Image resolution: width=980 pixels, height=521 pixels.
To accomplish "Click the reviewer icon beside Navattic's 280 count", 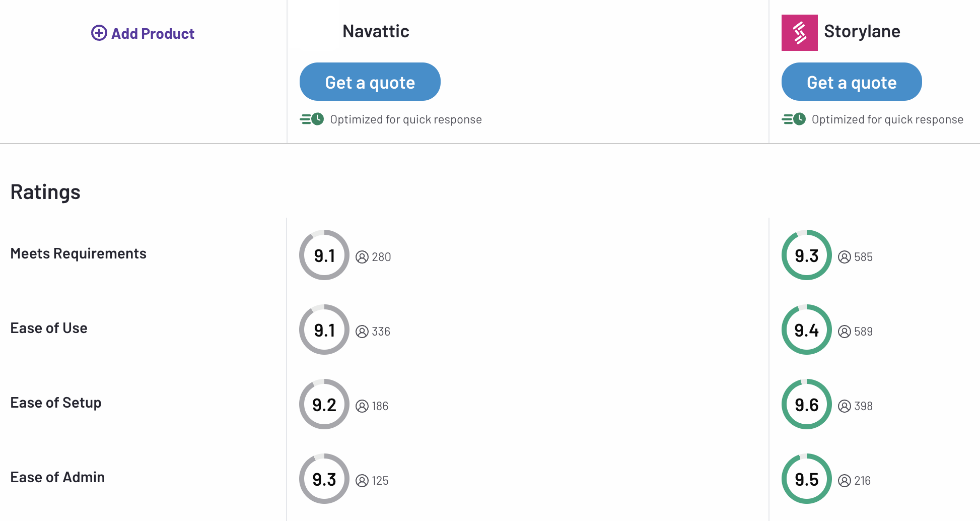I will point(362,257).
